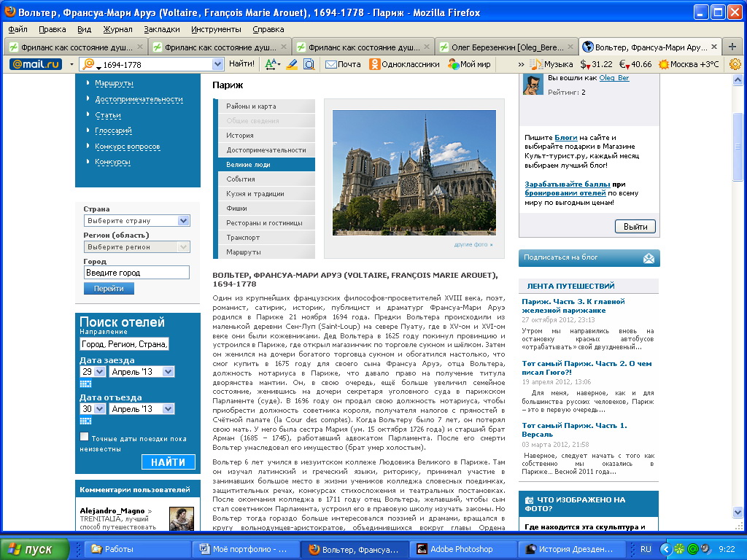
Task: Click the RU language indicator in tray
Action: coord(646,549)
